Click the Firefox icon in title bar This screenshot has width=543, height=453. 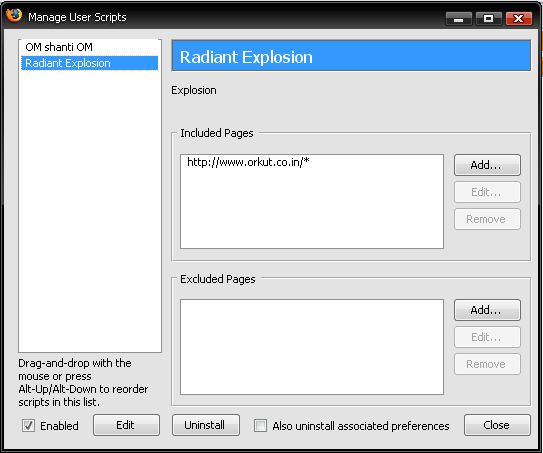14,15
